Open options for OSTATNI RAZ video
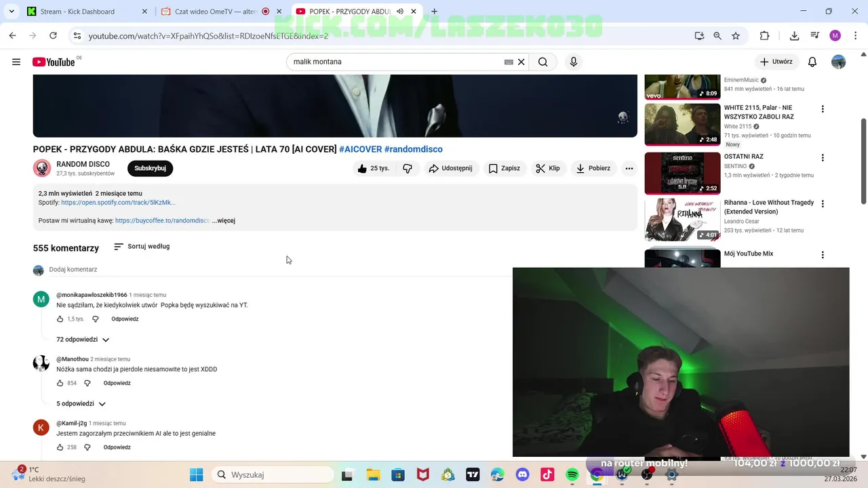The height and width of the screenshot is (488, 868). (823, 158)
